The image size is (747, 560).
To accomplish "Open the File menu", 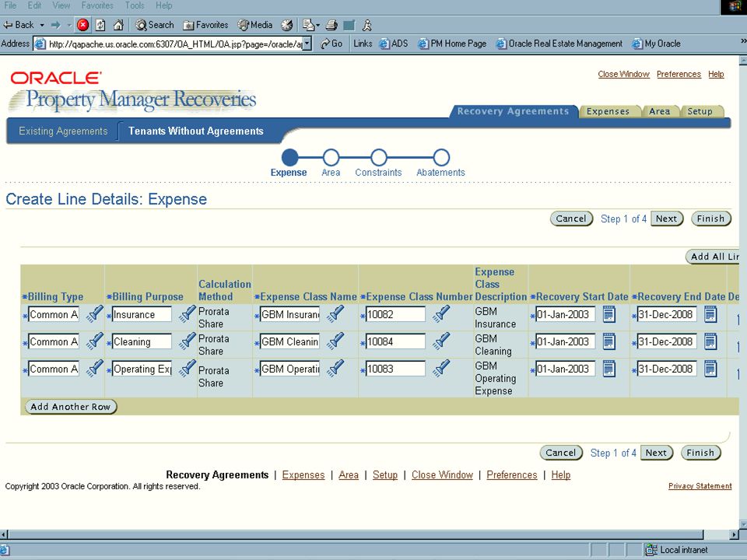I will point(10,5).
